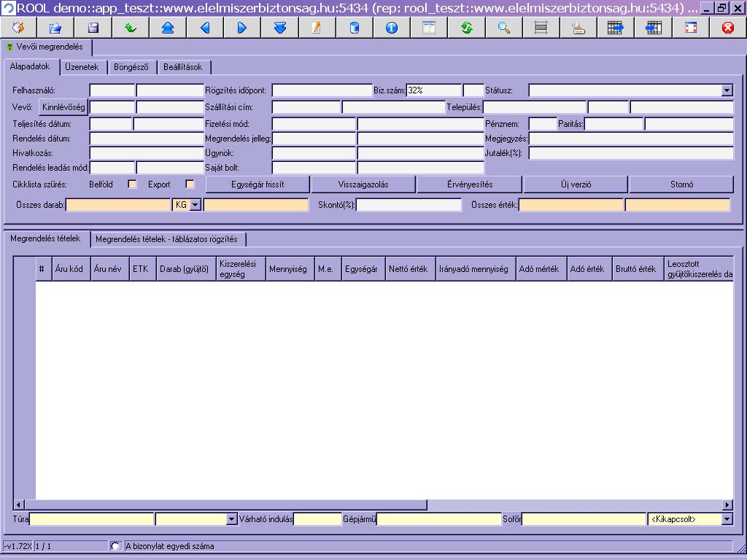
Task: Click the Stornó button
Action: click(x=682, y=184)
